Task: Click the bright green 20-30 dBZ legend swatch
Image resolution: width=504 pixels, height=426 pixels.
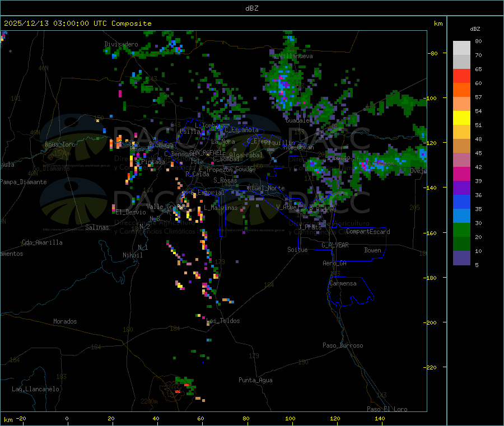Action: [461, 230]
